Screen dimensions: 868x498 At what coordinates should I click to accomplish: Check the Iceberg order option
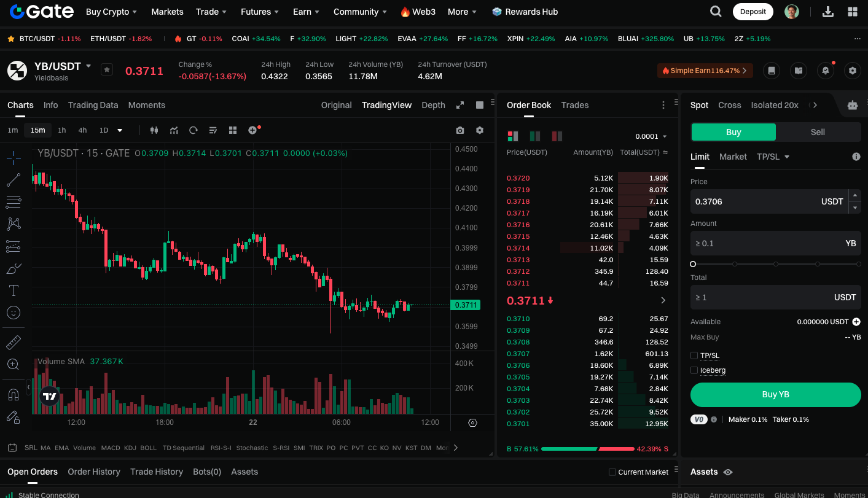coord(694,370)
